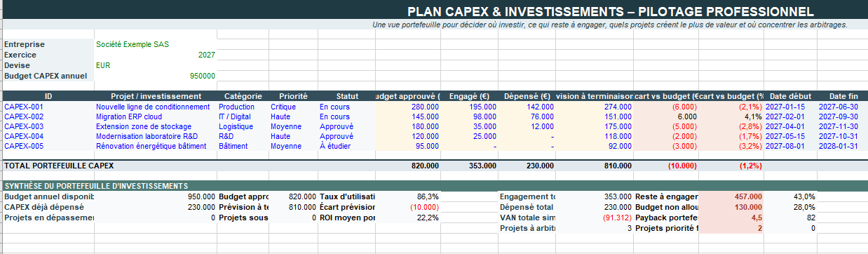Select cell CAPEX-004
The image size is (868, 254).
click(x=48, y=136)
